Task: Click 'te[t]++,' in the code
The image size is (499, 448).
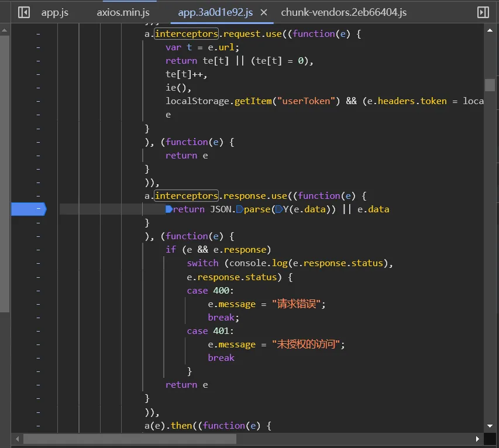Action: point(187,74)
